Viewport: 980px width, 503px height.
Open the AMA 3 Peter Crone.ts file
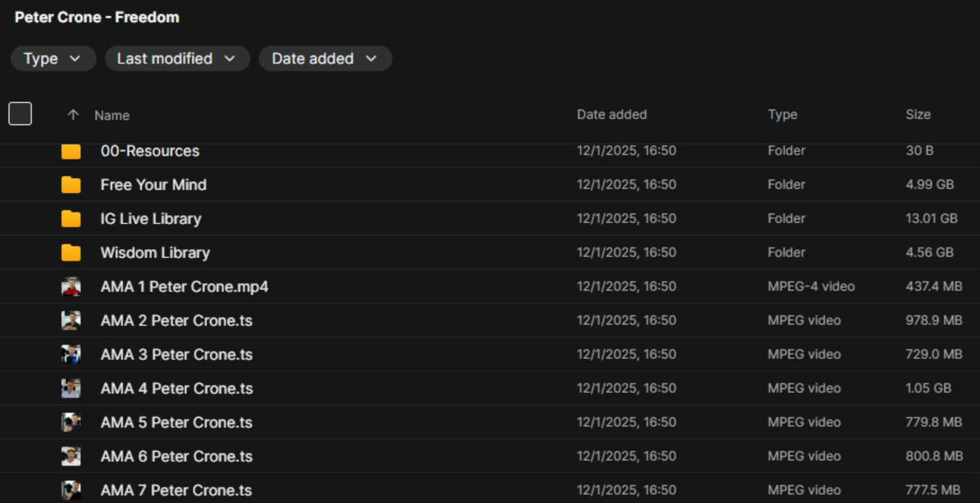(x=176, y=355)
